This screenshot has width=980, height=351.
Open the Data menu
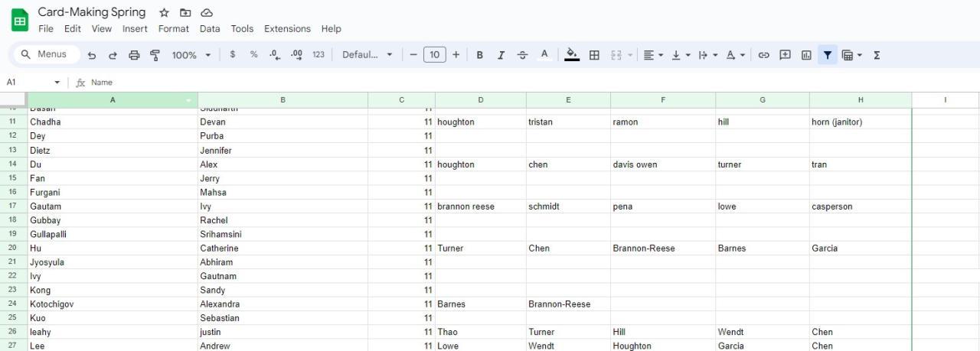tap(210, 28)
